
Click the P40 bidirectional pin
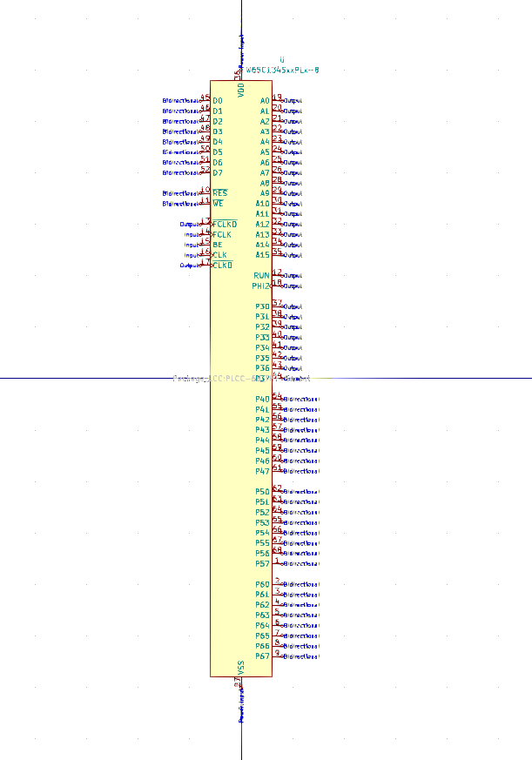pos(262,399)
